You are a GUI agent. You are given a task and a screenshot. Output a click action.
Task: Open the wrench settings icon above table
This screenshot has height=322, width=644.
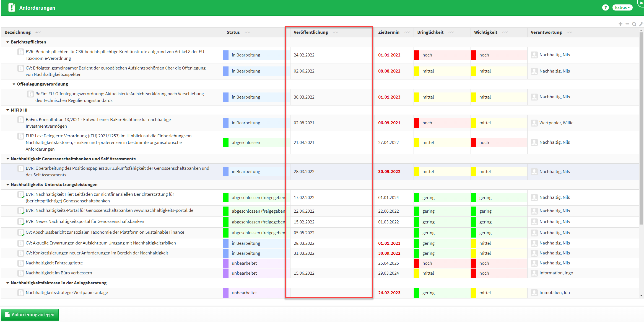pyautogui.click(x=641, y=24)
